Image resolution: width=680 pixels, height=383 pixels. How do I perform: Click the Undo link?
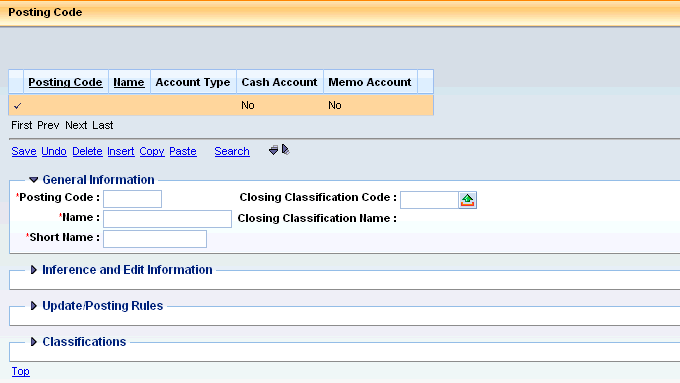(54, 151)
